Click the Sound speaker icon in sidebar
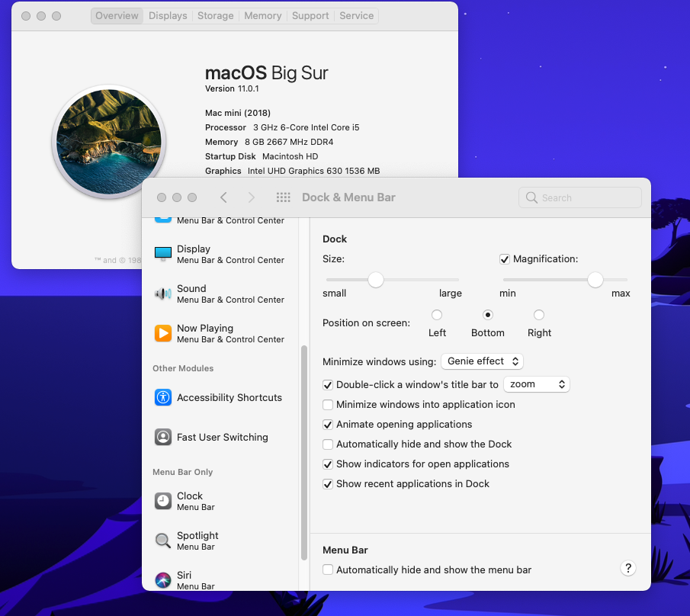This screenshot has height=616, width=690. tap(163, 294)
